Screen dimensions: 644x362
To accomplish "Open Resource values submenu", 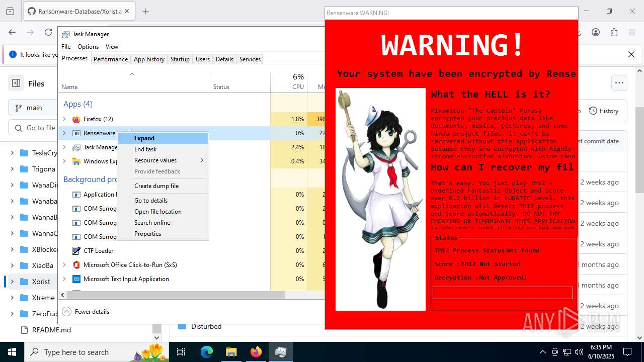I will [x=163, y=160].
